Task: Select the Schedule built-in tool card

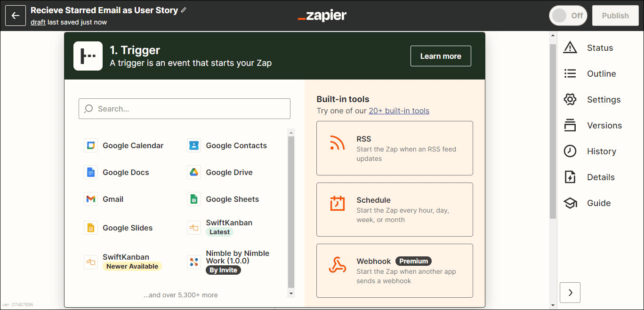Action: (394, 209)
